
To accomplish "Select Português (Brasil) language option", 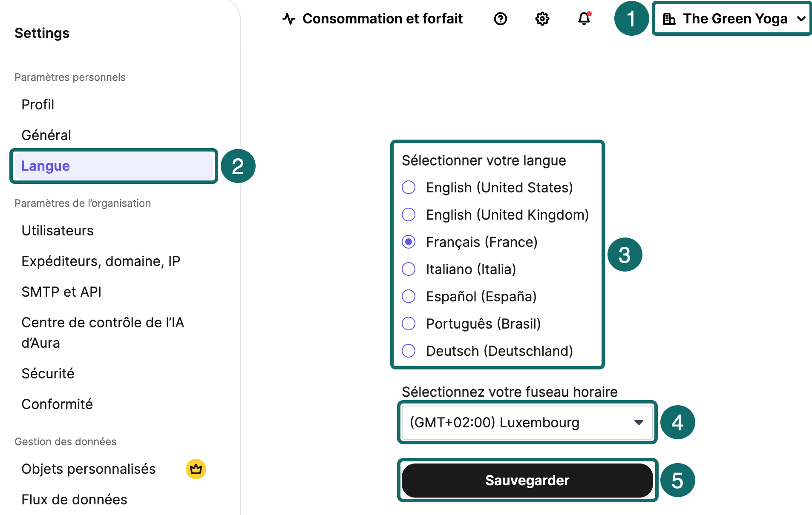I will coord(409,323).
